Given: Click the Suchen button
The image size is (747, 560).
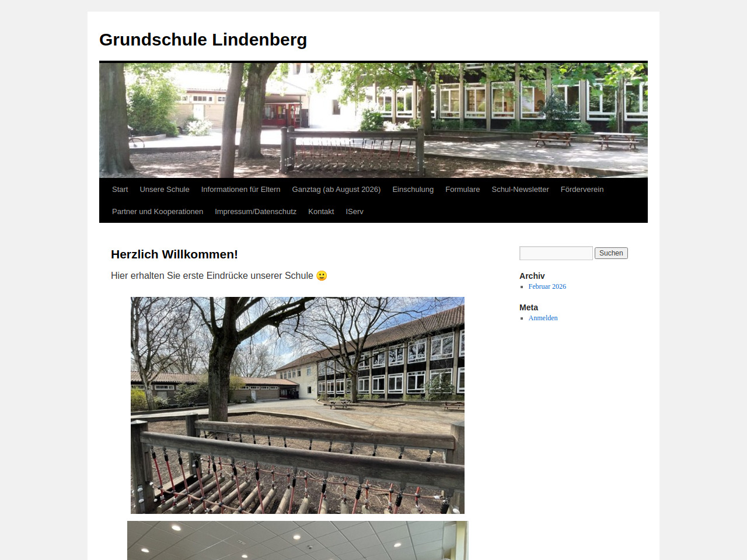Looking at the screenshot, I should click(611, 253).
